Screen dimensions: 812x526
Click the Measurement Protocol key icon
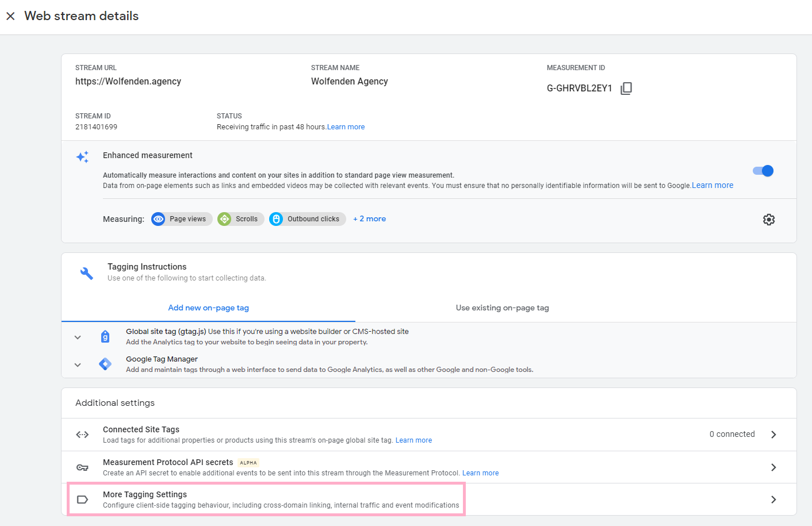click(82, 467)
